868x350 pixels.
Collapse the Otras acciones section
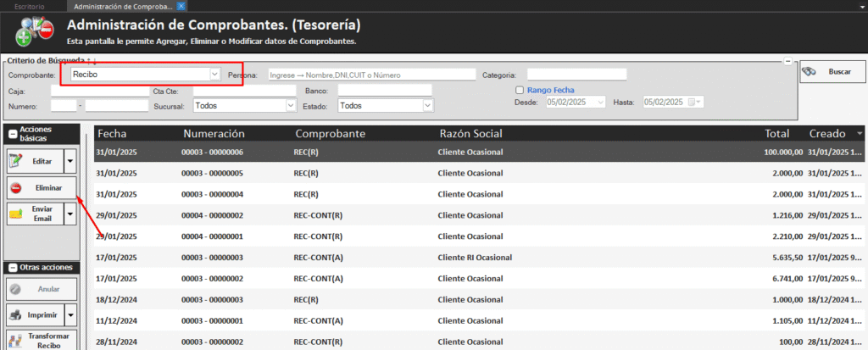(x=12, y=268)
